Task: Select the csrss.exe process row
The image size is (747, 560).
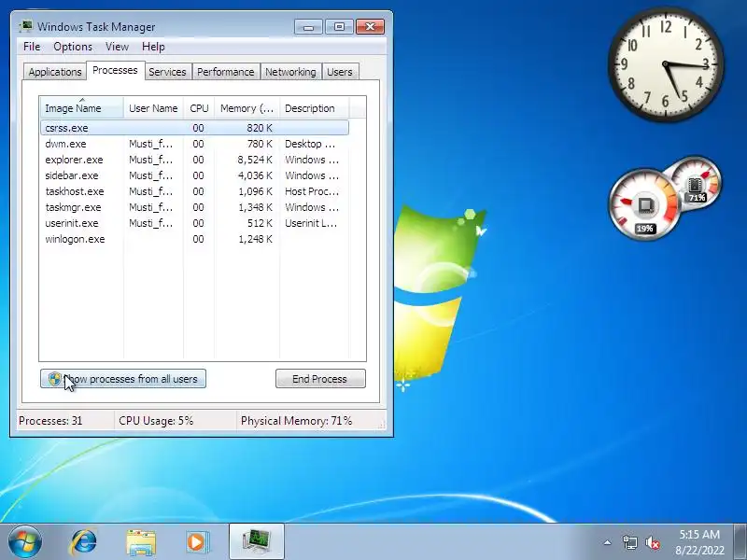Action: pyautogui.click(x=195, y=128)
